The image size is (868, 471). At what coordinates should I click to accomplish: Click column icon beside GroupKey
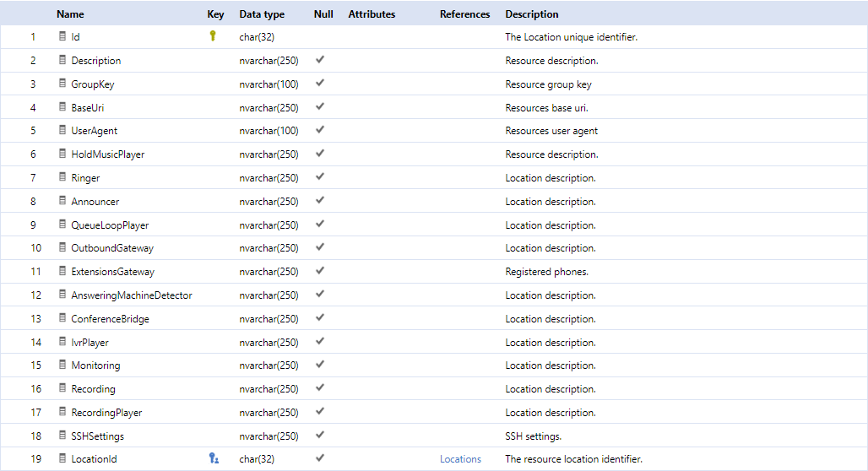63,84
